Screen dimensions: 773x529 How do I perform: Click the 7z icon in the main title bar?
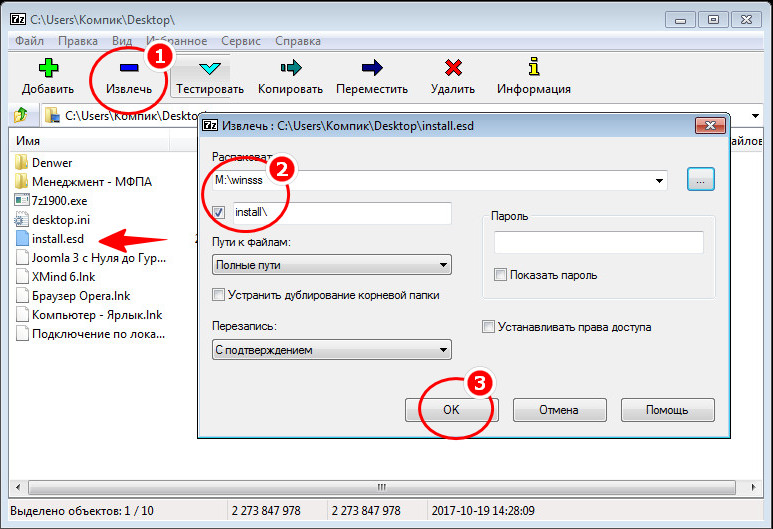[x=18, y=20]
